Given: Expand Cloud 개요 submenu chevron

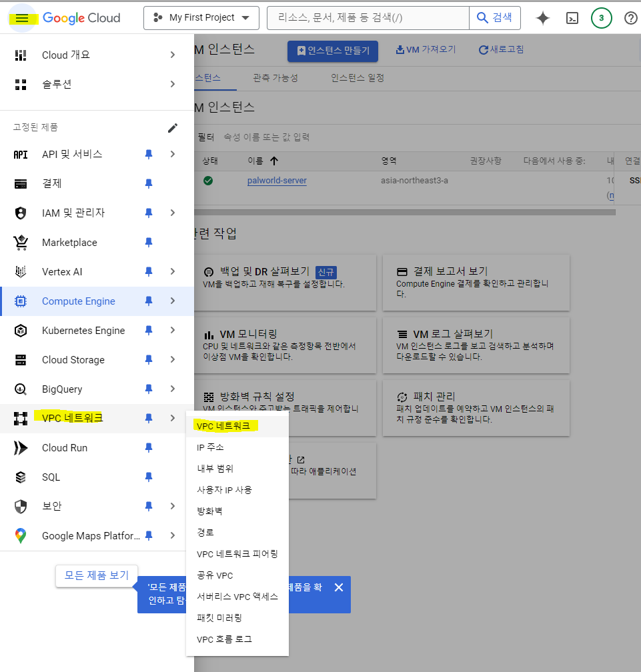Looking at the screenshot, I should 172,55.
